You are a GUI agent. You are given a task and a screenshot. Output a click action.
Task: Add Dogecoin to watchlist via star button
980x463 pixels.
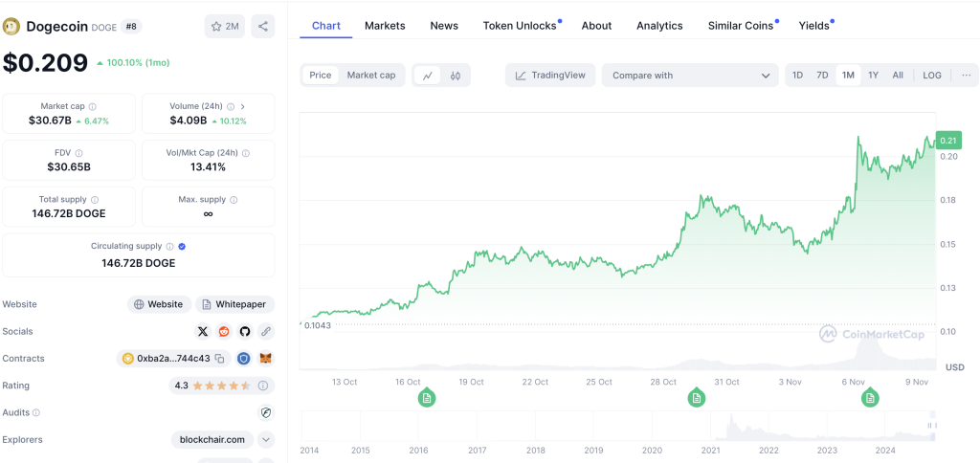coord(225,26)
